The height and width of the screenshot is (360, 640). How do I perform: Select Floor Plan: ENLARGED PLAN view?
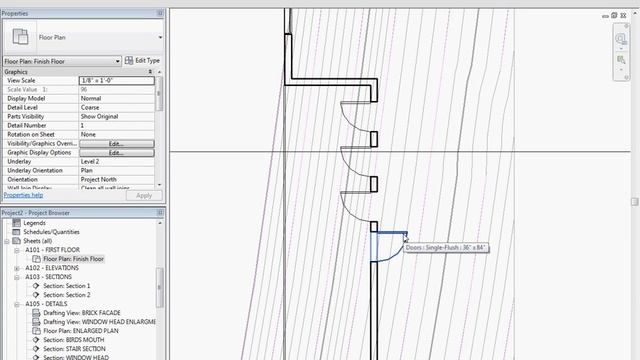[x=81, y=331]
